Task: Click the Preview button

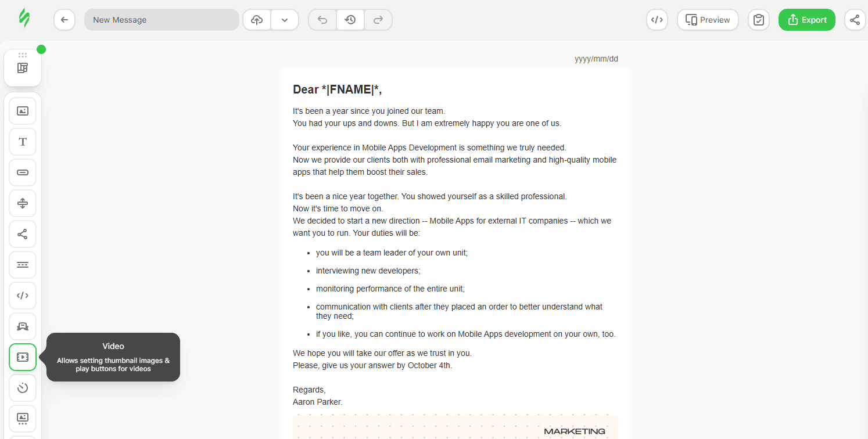Action: pyautogui.click(x=708, y=20)
